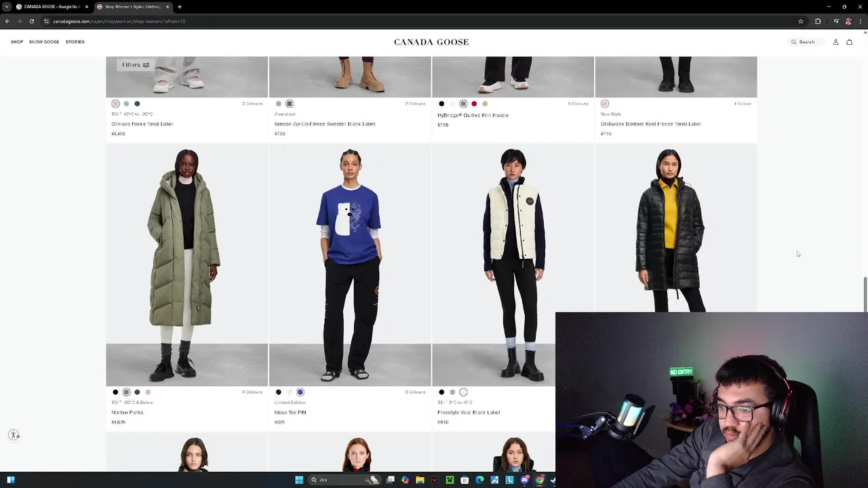Screen dimensions: 868x488
Task: Click the Meisa Tee blue shirt image
Action: pos(350,265)
